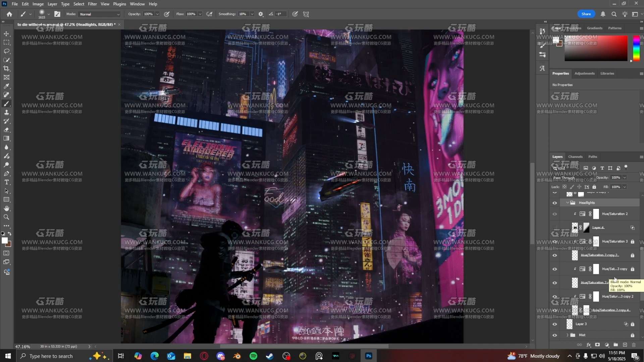Select the Move tool
Image resolution: width=644 pixels, height=362 pixels.
[6, 34]
